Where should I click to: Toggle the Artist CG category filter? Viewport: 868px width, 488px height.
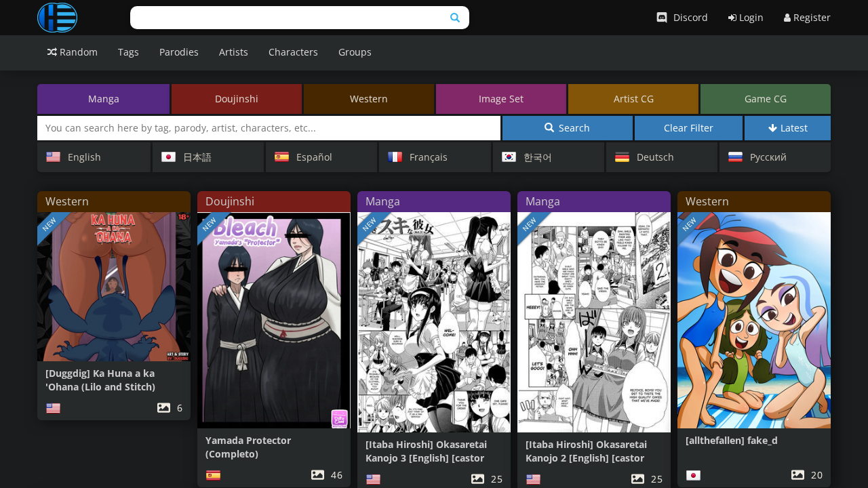click(633, 99)
